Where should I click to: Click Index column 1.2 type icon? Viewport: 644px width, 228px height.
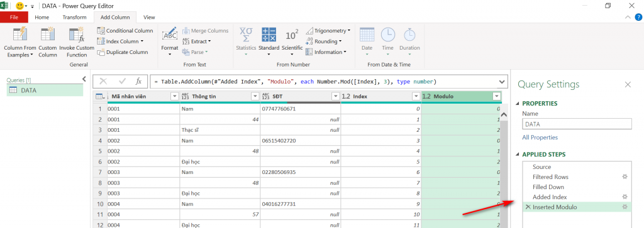pos(346,96)
